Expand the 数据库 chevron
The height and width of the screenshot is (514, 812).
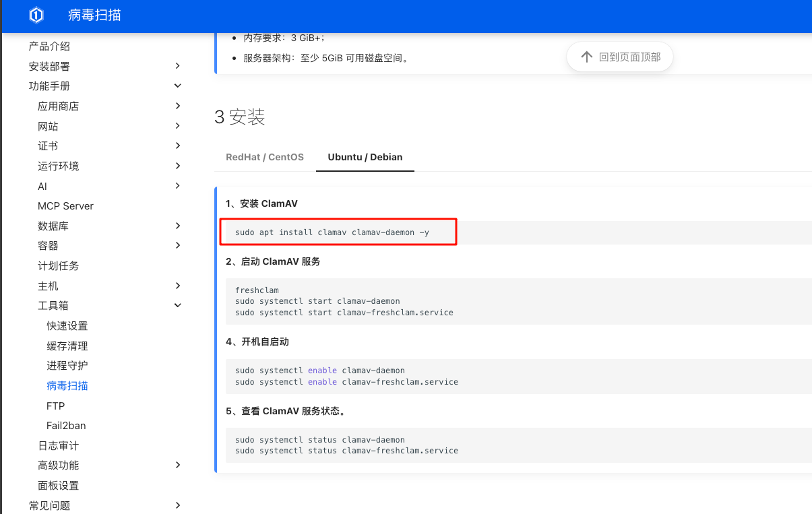coord(177,225)
